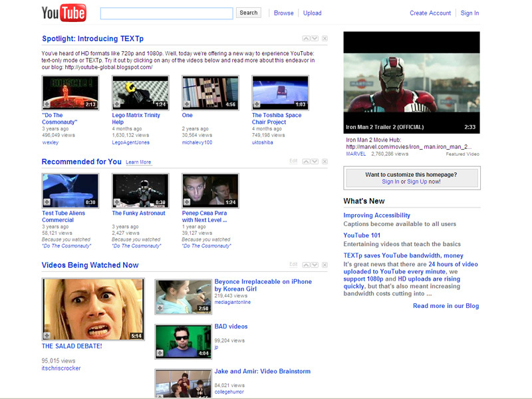The image size is (532, 399).
Task: Open Jake and Amir video thumbnail
Action: pyautogui.click(x=184, y=384)
